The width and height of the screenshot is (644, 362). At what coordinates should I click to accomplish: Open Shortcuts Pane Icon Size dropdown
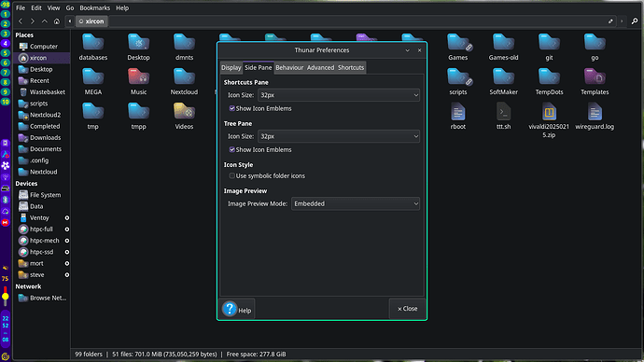pos(339,95)
